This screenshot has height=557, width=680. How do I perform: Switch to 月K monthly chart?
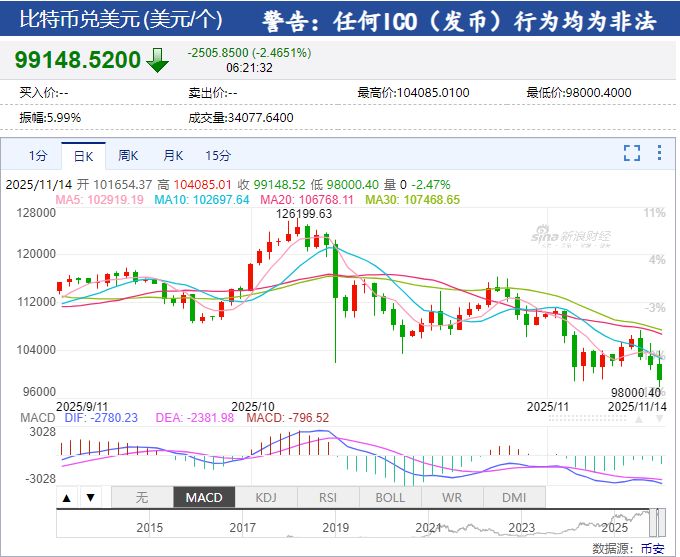[173, 155]
